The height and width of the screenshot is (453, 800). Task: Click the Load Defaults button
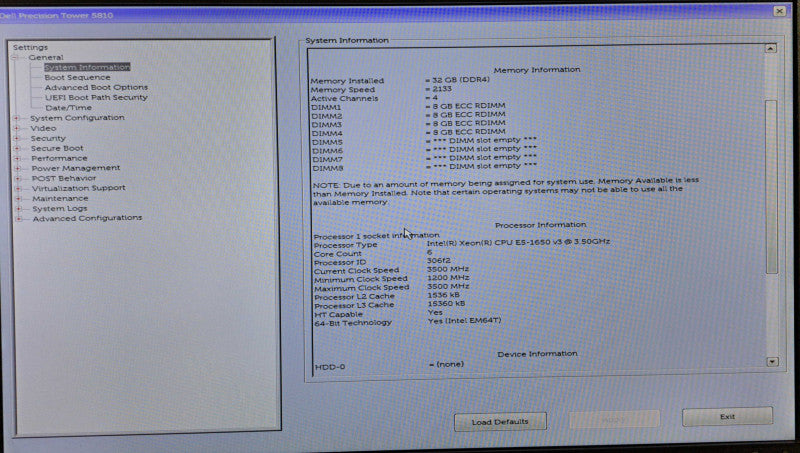point(500,422)
